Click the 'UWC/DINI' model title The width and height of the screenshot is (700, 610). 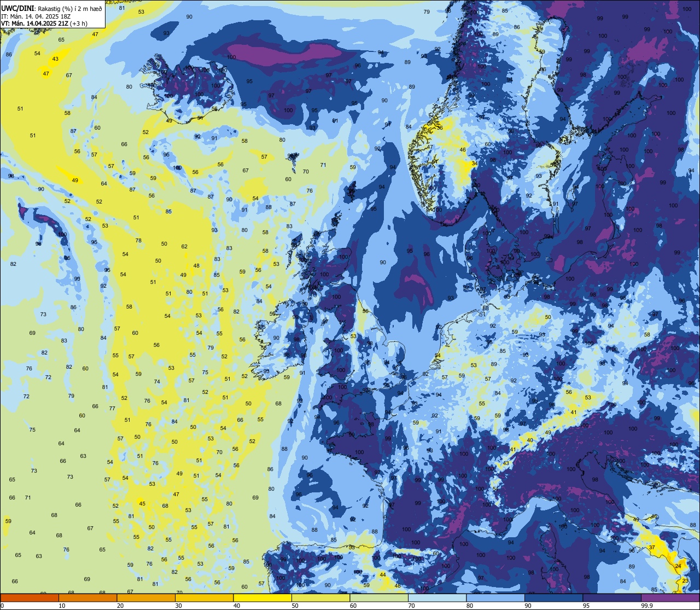click(x=17, y=8)
